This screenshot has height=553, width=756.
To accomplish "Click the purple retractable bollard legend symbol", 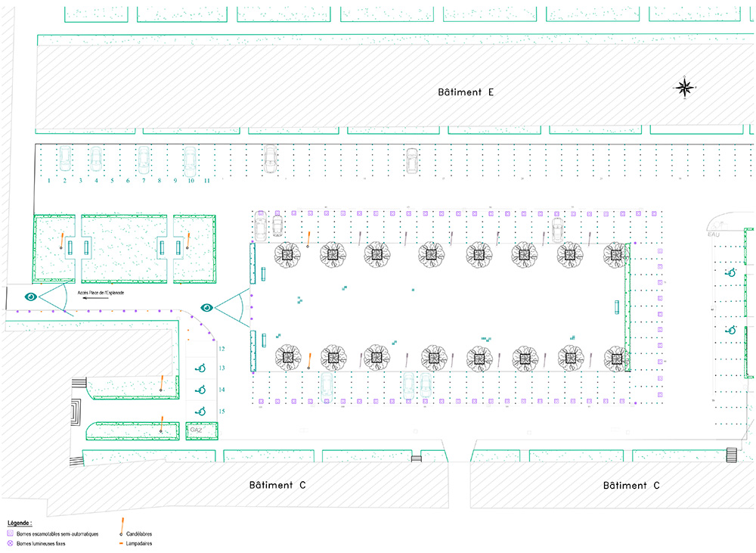I will pos(11,533).
